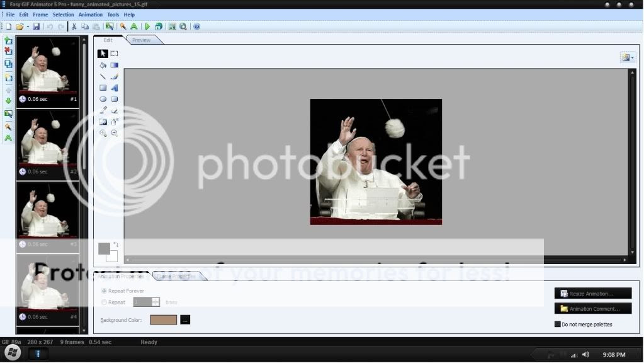
Task: Select the rectangular marquee selection tool
Action: point(114,54)
